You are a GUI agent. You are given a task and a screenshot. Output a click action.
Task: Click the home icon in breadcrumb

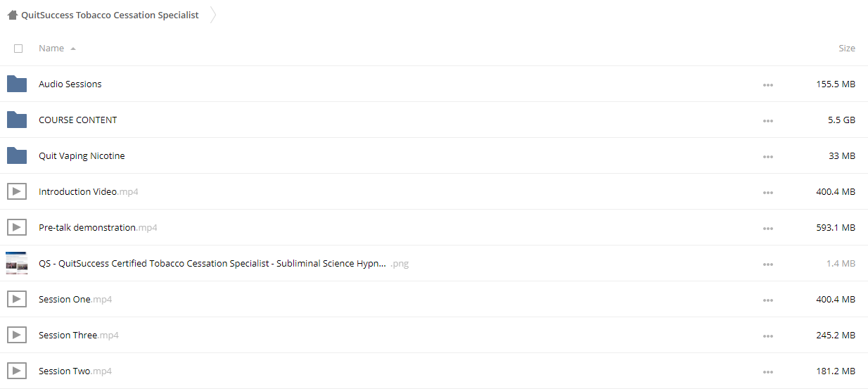(13, 15)
